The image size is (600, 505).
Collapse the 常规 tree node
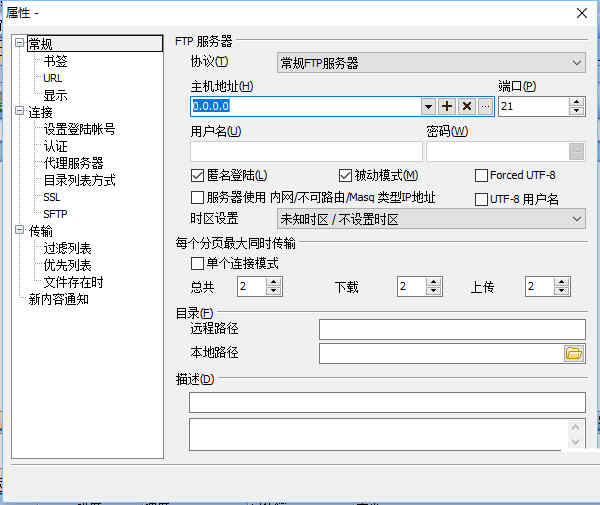pos(20,42)
